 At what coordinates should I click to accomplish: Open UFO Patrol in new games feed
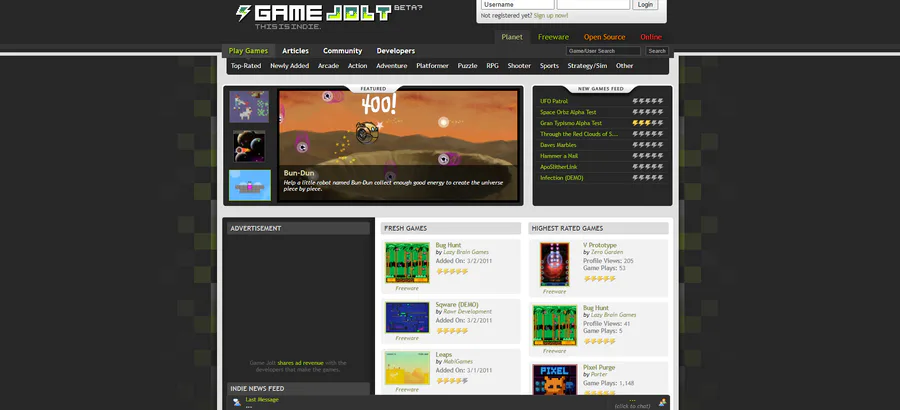[x=554, y=102]
